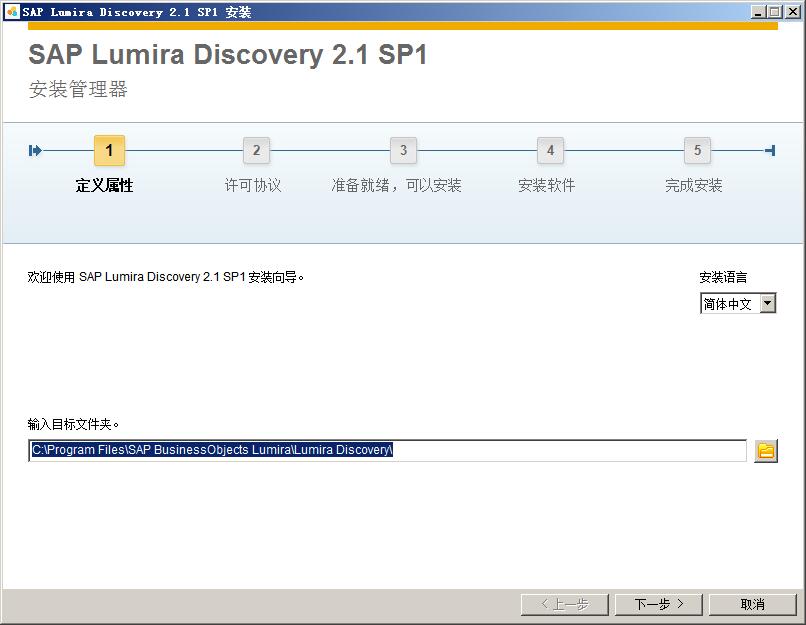Click the 许可协议 step label
This screenshot has width=806, height=625.
click(x=253, y=185)
